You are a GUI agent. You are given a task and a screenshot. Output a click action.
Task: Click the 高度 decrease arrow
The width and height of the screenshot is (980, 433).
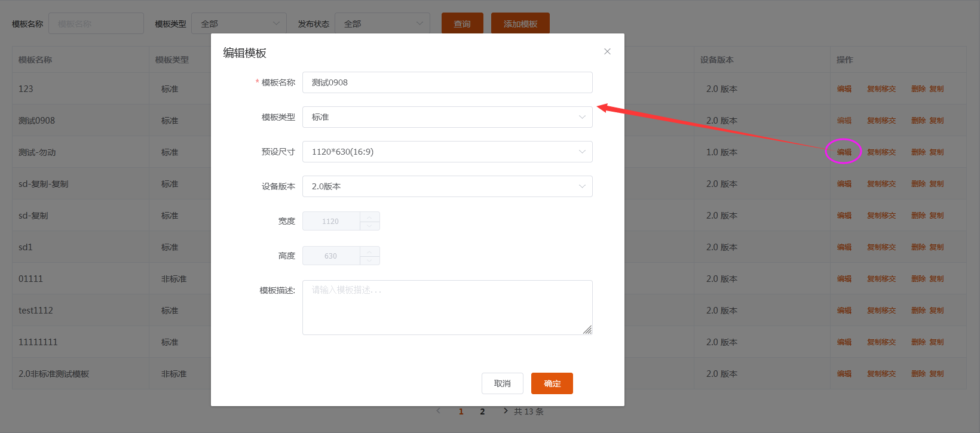pyautogui.click(x=370, y=260)
